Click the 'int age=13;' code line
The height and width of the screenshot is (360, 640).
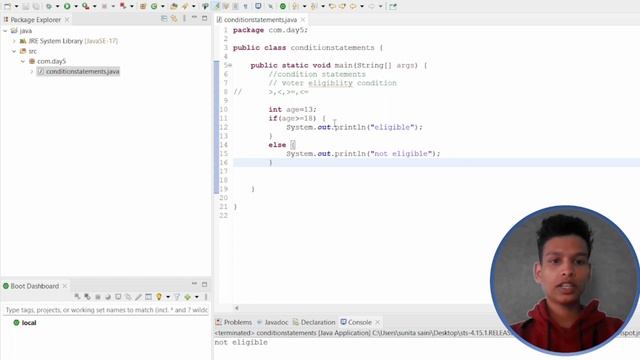pyautogui.click(x=292, y=109)
